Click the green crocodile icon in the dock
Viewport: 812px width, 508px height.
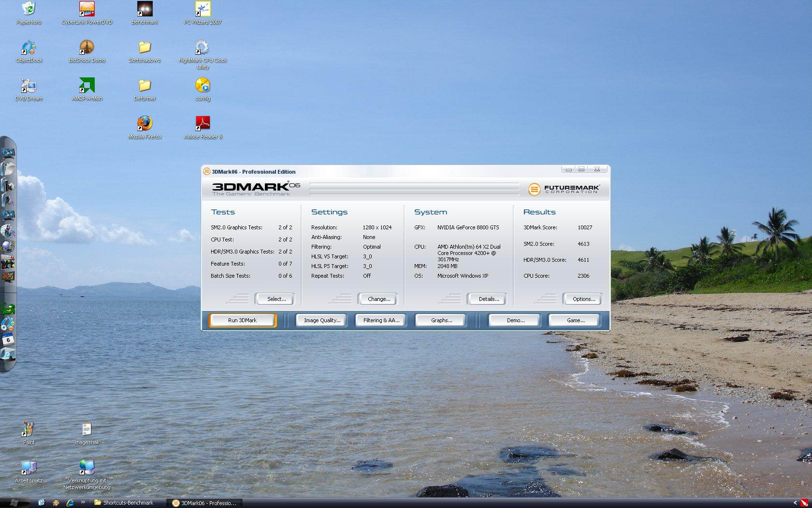coord(8,308)
